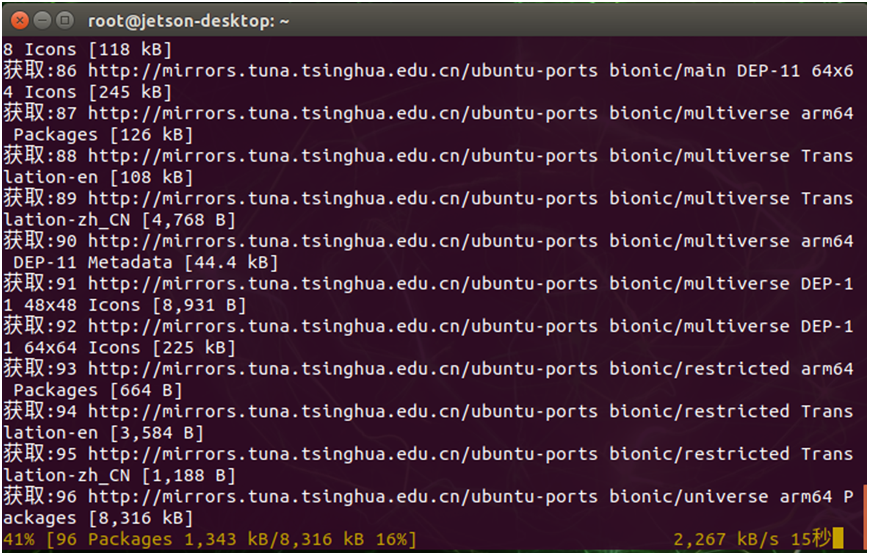Click the scrollbar thumb on the terminal's right edge
The width and height of the screenshot is (869, 555).
(x=865, y=515)
